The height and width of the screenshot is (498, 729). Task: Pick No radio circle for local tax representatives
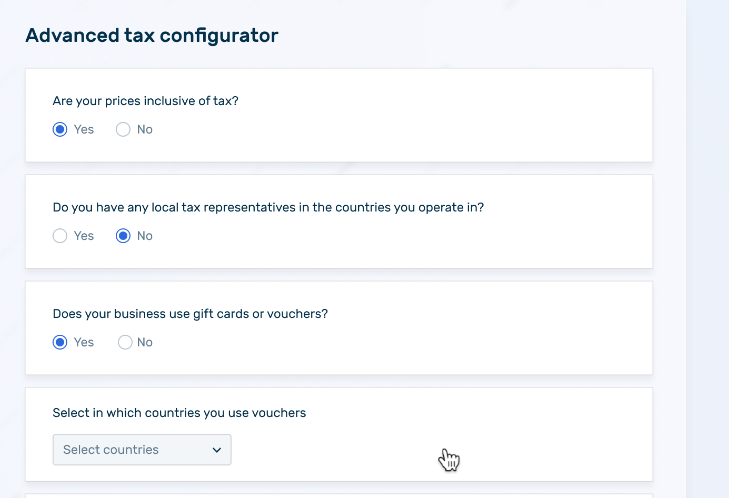[x=123, y=236]
